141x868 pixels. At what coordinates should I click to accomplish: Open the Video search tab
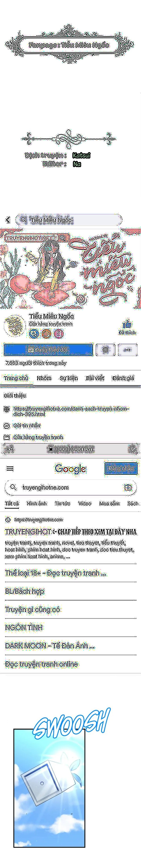click(x=85, y=503)
